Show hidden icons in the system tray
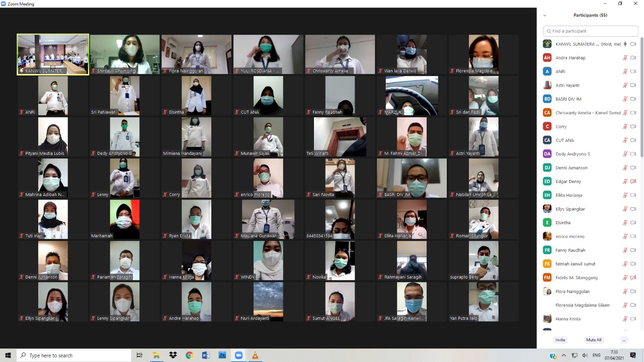Screen dimensions: 644x362 pyautogui.click(x=564, y=355)
